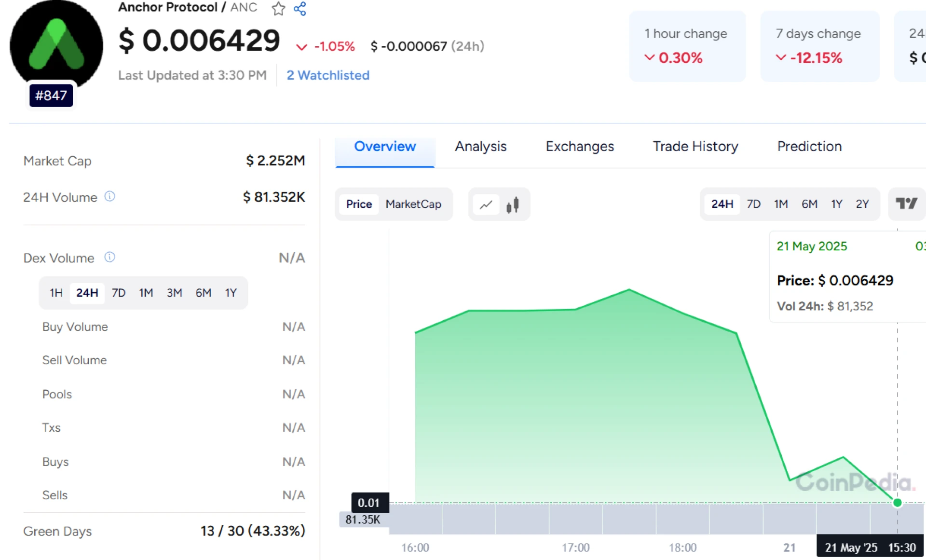Switch to the Trade History tab
The width and height of the screenshot is (926, 560).
[x=695, y=147]
